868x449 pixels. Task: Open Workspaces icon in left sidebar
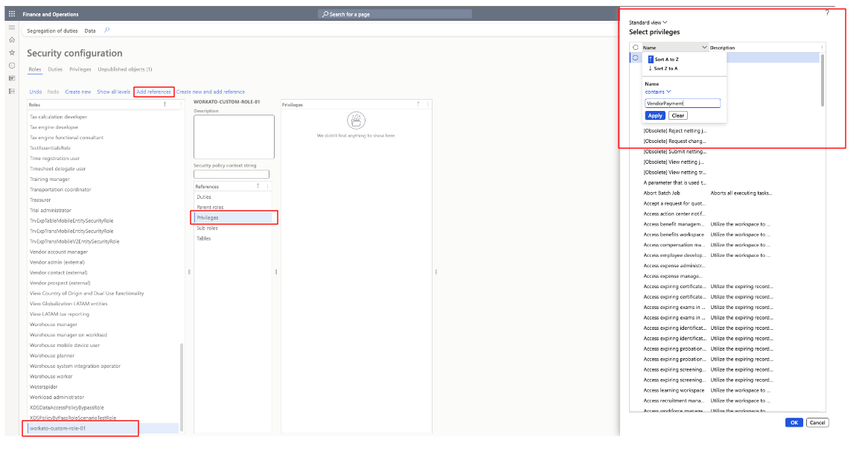coord(11,78)
